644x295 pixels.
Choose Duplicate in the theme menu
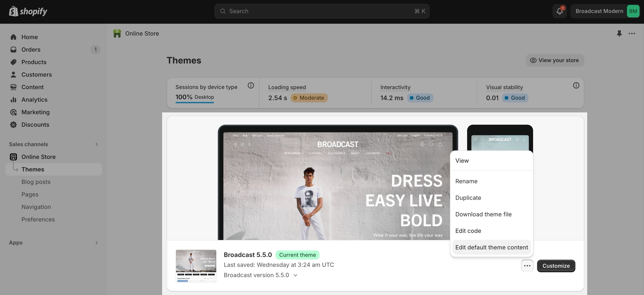pos(468,198)
